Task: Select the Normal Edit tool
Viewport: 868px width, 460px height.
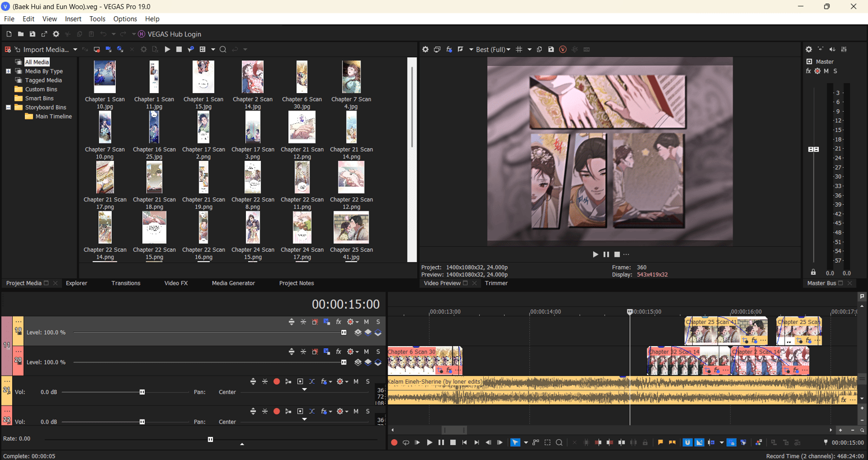Action: click(515, 443)
